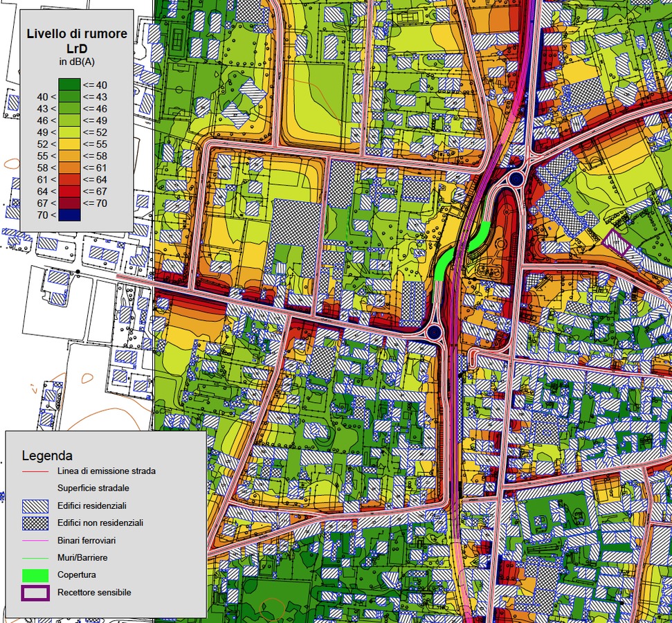The width and height of the screenshot is (672, 623).
Task: Click the Superficie stradale legend label
Action: coord(93,488)
